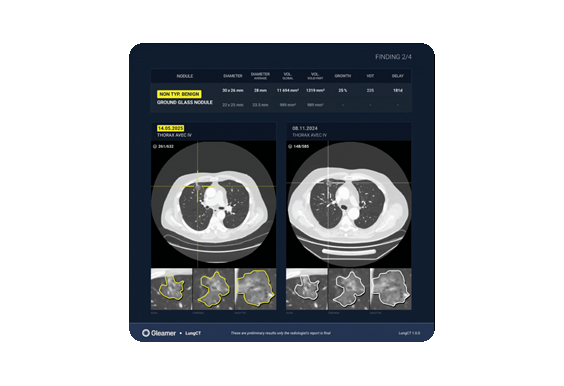
Task: Click the slice icon on the 08.11.2024 scan
Action: coord(290,146)
